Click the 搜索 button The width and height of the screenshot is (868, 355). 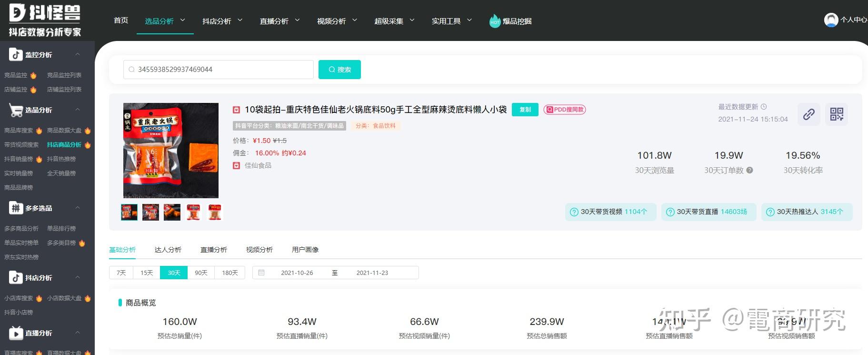pyautogui.click(x=339, y=70)
